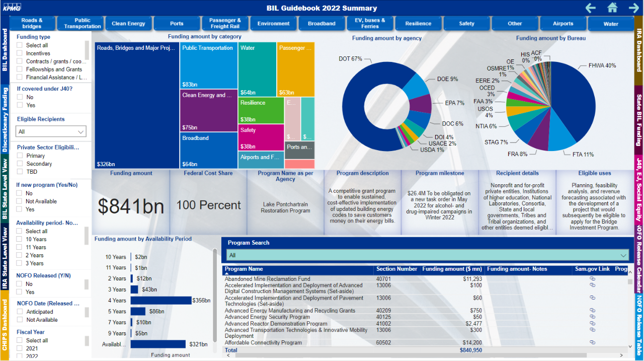
Task: Open Sam.gov link for Abandoned Mine Reclamation Fund
Action: [x=592, y=279]
